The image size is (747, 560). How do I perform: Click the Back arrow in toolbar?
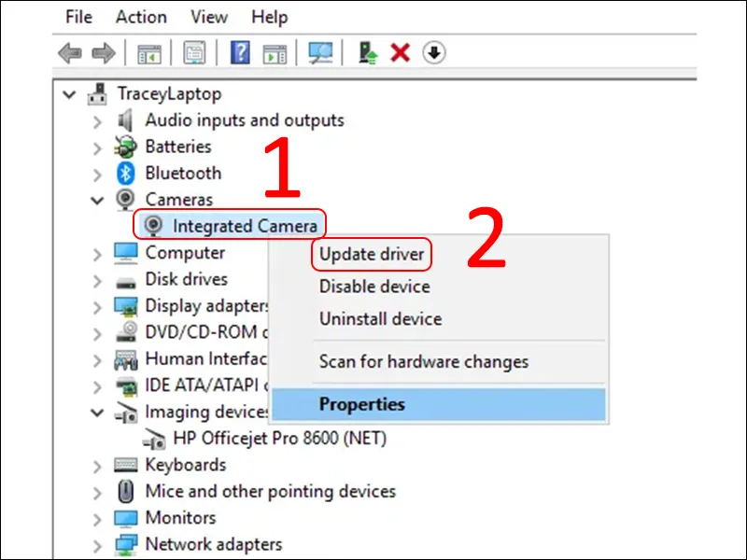pos(70,53)
